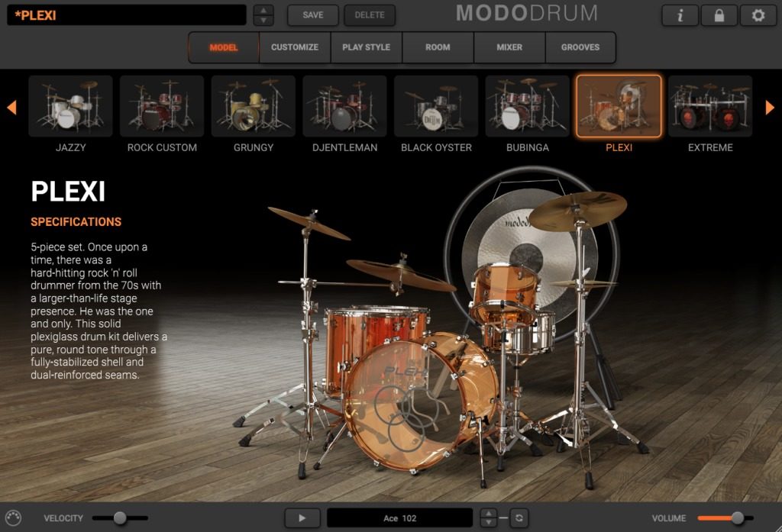Click the MIDI indicator icon beside Velocity

pos(14,518)
